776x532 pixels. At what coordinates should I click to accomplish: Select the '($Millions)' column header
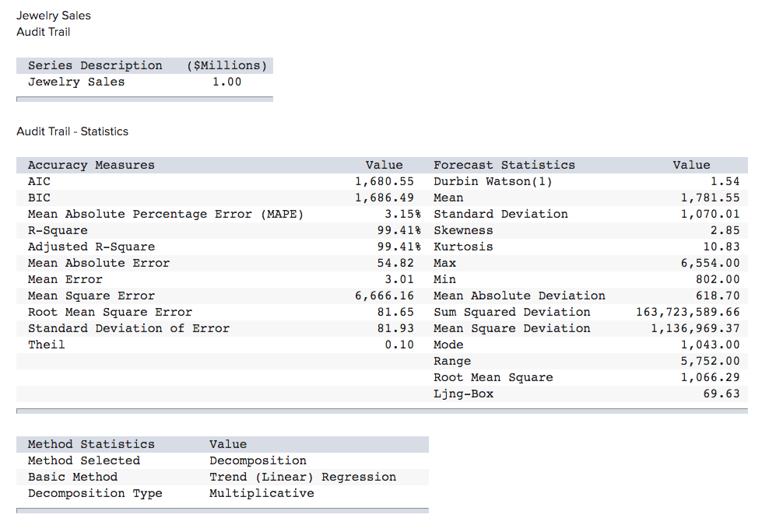pyautogui.click(x=226, y=65)
